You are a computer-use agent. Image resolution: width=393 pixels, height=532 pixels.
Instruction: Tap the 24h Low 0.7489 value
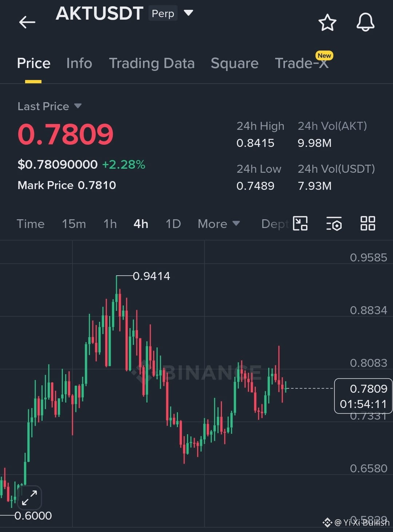pyautogui.click(x=255, y=186)
